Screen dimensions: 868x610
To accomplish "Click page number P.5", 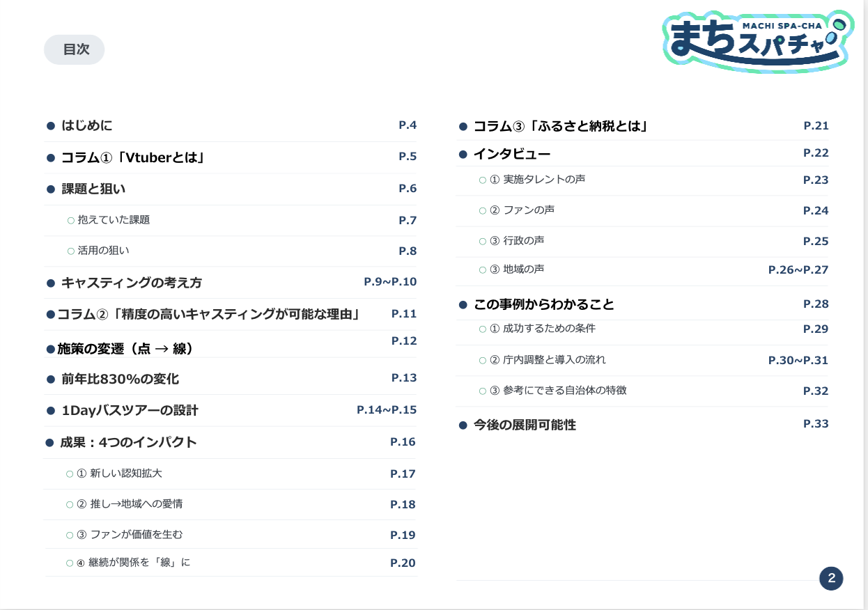I will [x=408, y=157].
